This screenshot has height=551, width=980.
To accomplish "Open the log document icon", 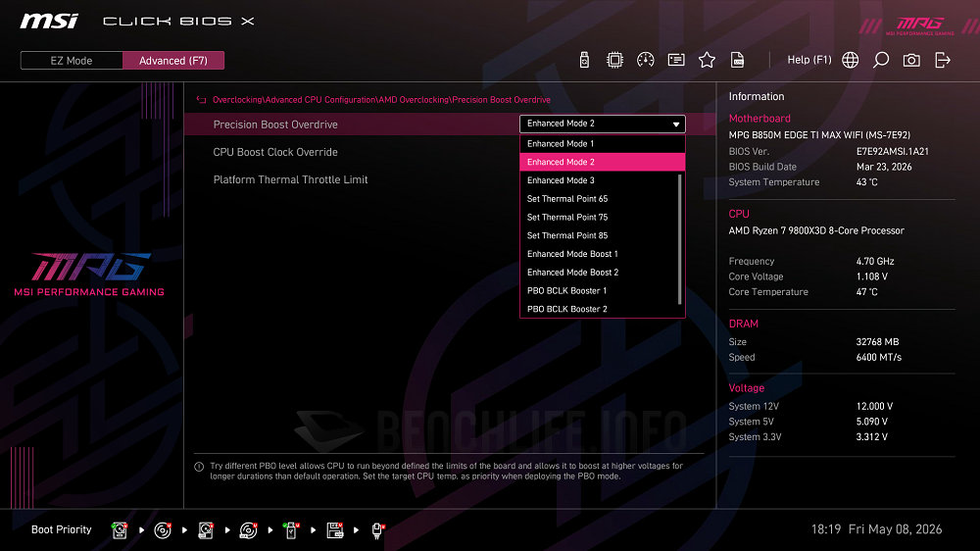I will pyautogui.click(x=738, y=60).
